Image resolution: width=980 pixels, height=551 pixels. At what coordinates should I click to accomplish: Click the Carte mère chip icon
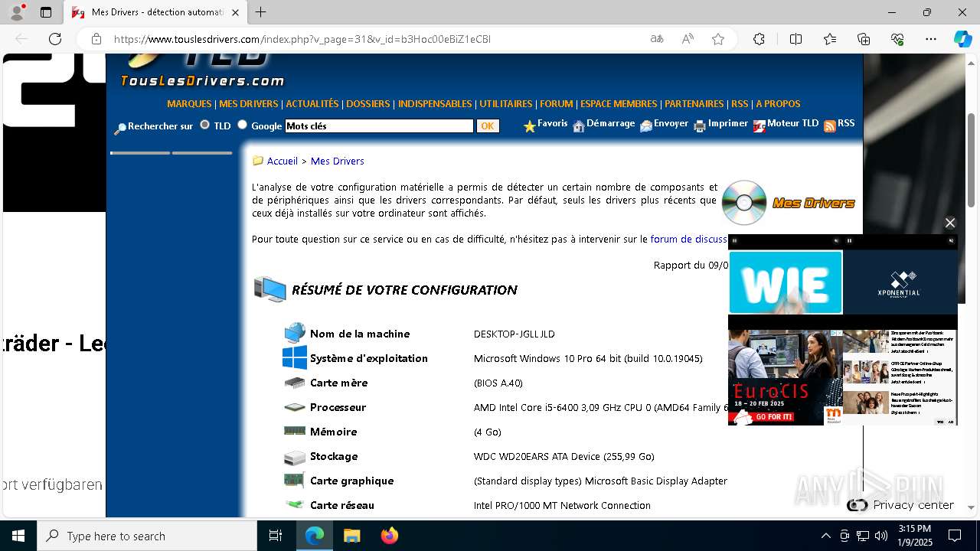(295, 383)
